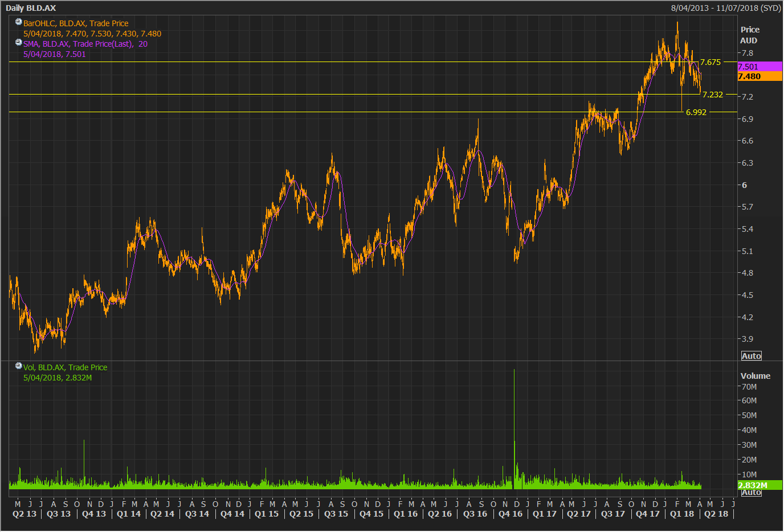
Task: Click the 7.675 horizontal line label
Action: point(710,62)
